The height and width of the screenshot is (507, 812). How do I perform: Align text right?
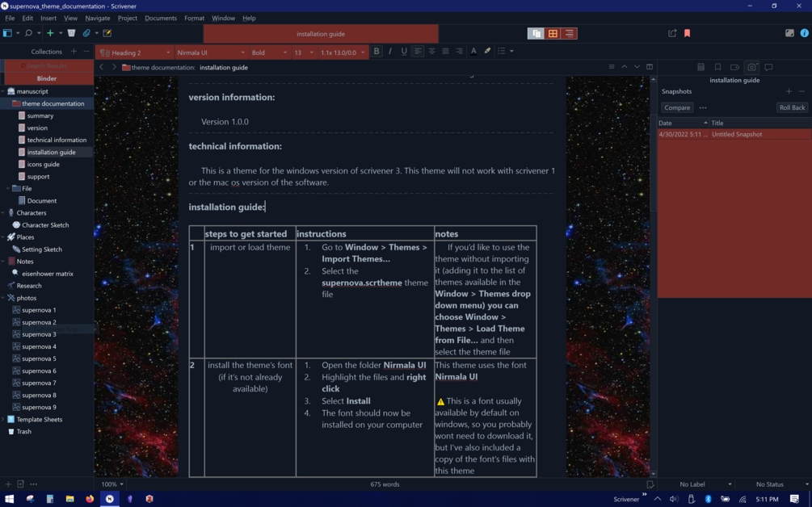click(x=459, y=51)
